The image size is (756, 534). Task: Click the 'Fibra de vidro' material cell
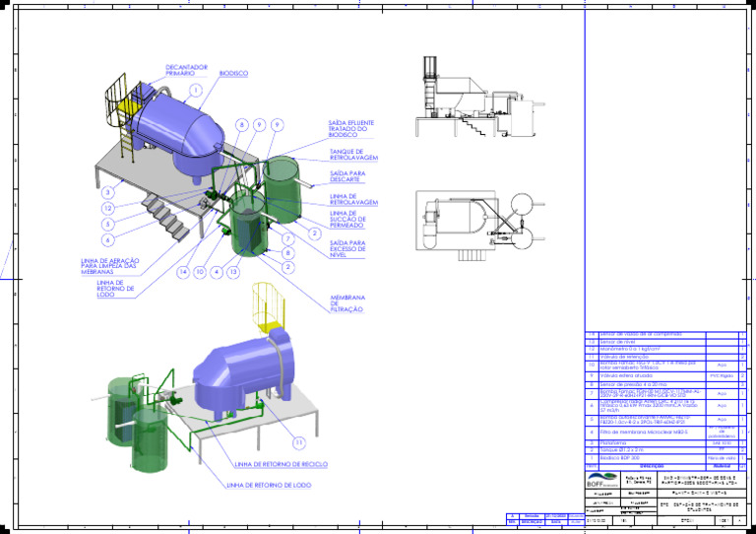pyautogui.click(x=722, y=458)
